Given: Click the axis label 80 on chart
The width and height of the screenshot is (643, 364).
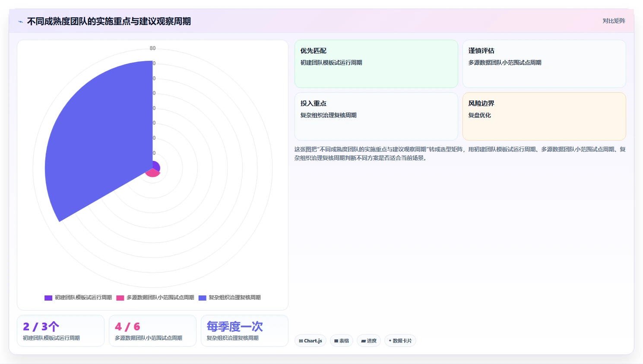Looking at the screenshot, I should pos(152,48).
